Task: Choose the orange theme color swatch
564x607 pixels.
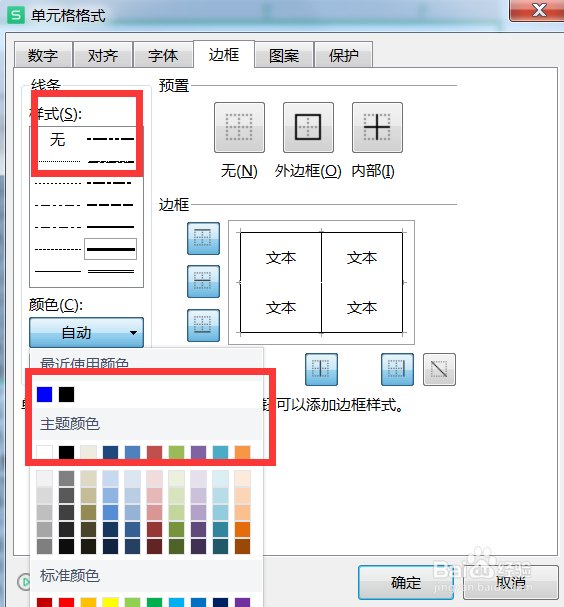Action: tap(242, 452)
